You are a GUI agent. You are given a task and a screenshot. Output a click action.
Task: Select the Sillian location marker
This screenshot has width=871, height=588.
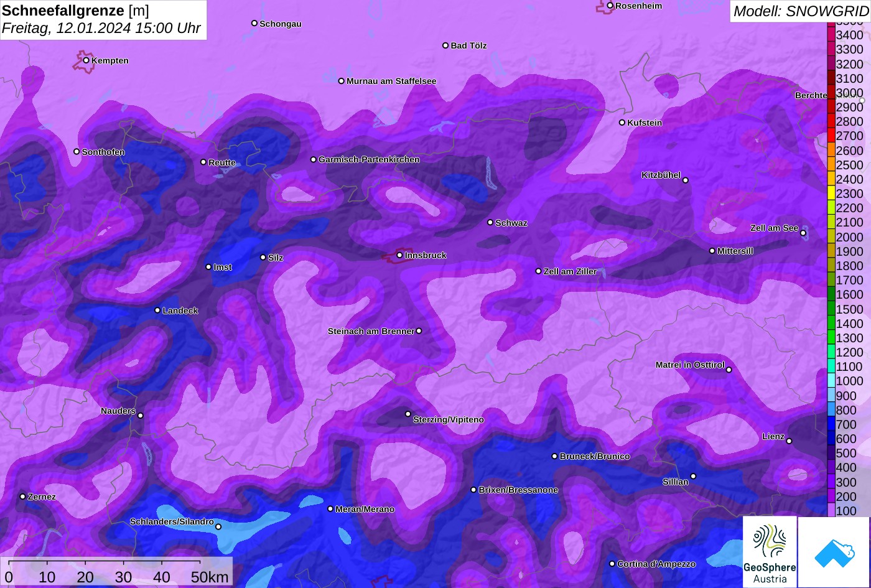(x=693, y=477)
